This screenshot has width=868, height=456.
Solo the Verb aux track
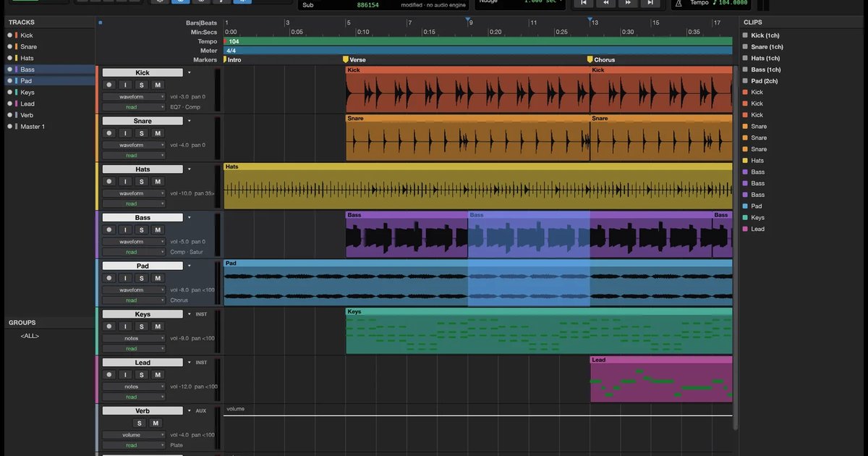tap(140, 423)
